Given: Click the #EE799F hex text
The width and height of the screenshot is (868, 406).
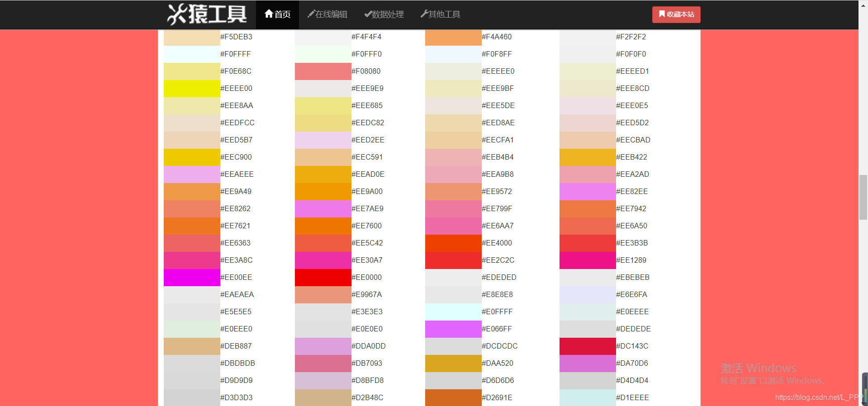Looking at the screenshot, I should (x=497, y=209).
